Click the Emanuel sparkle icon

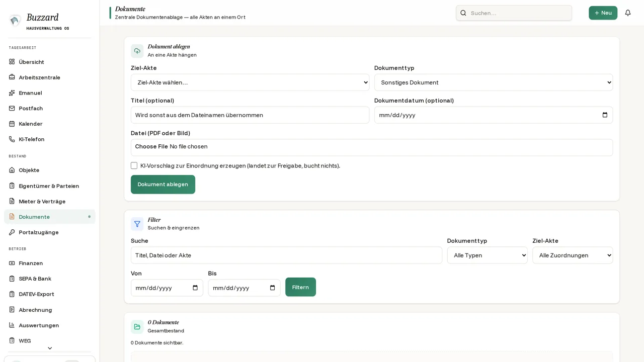point(12,93)
